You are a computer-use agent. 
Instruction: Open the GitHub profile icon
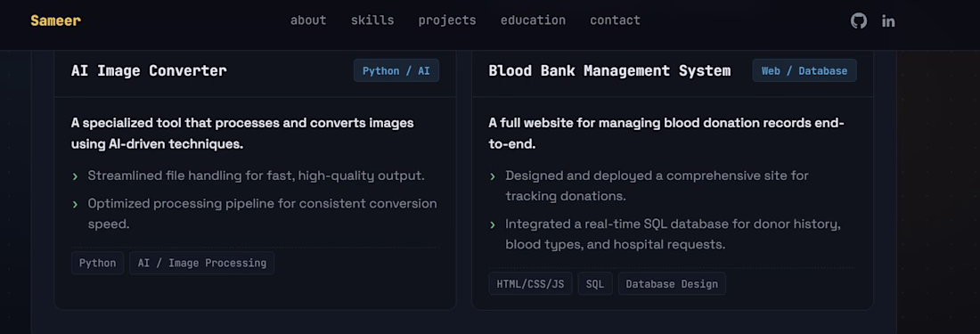pos(859,20)
